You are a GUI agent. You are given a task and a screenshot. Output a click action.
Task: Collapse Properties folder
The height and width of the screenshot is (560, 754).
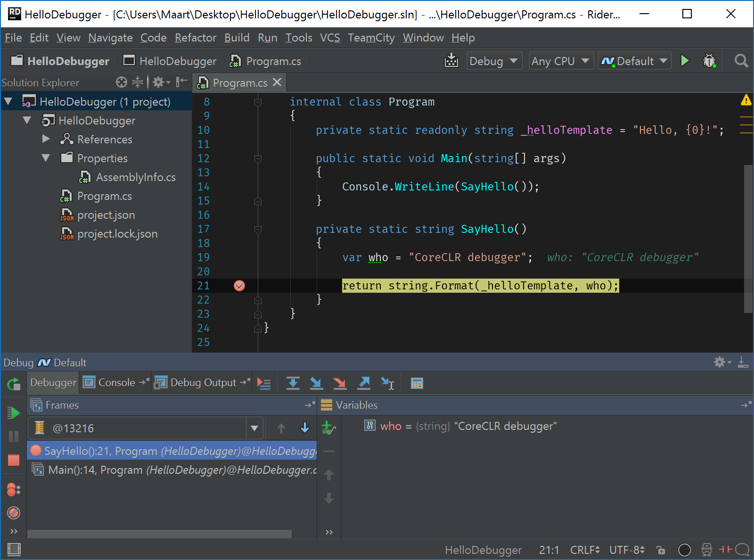pos(46,158)
